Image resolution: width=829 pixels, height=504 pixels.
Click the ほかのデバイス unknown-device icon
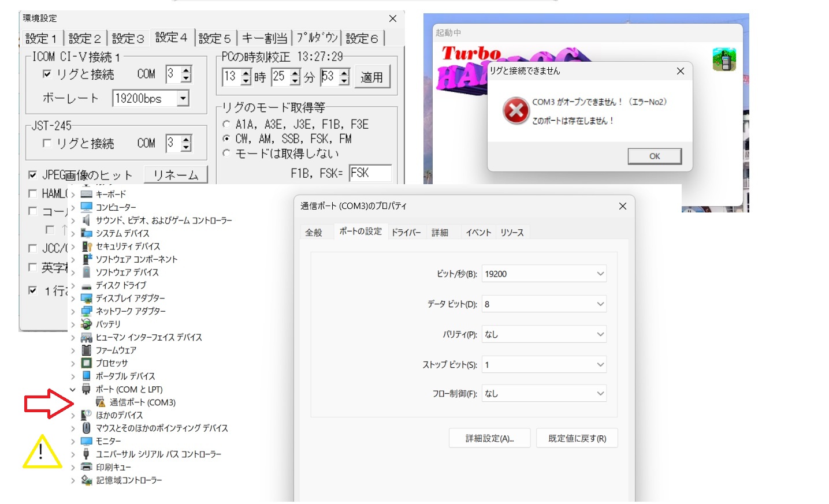pyautogui.click(x=87, y=415)
